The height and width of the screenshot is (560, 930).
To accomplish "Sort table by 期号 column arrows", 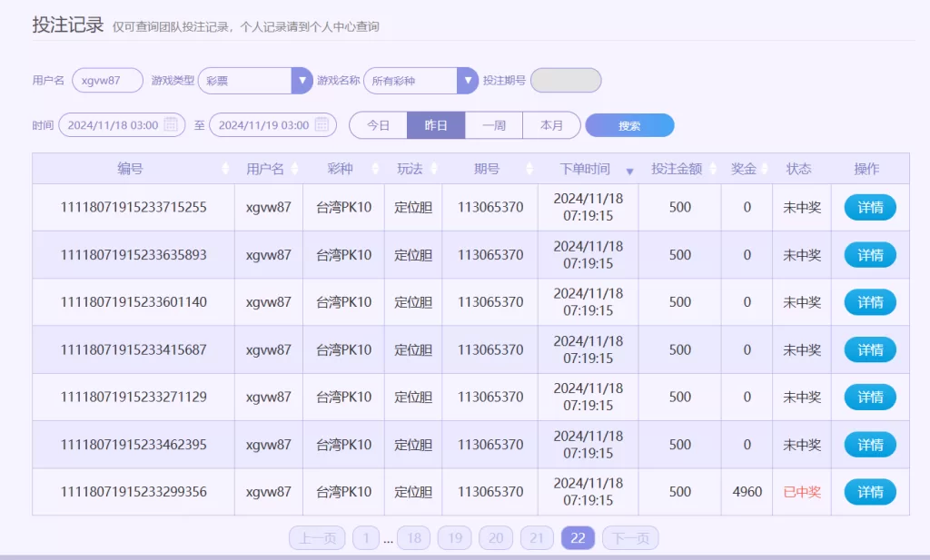I will coord(529,169).
